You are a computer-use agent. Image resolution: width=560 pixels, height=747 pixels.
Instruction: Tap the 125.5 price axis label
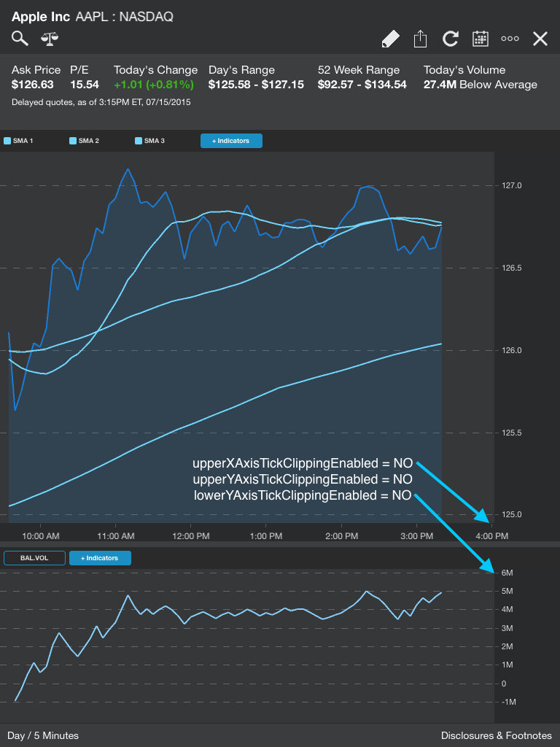(511, 433)
